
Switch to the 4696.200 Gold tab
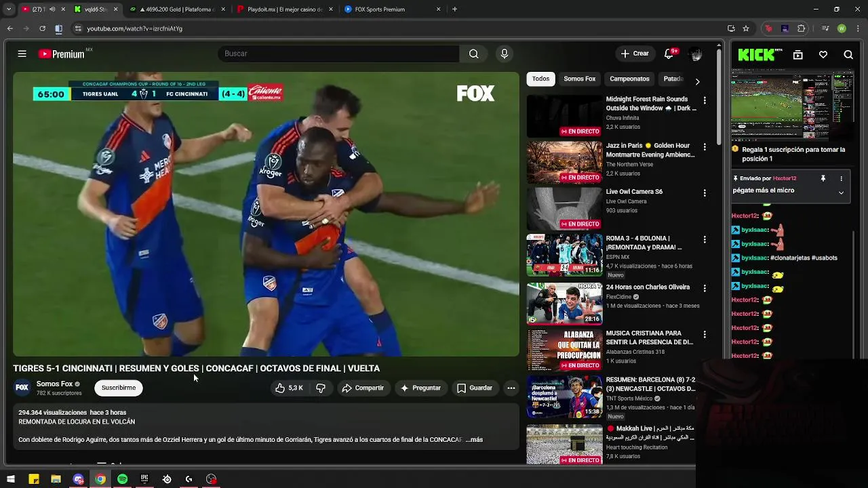[178, 9]
